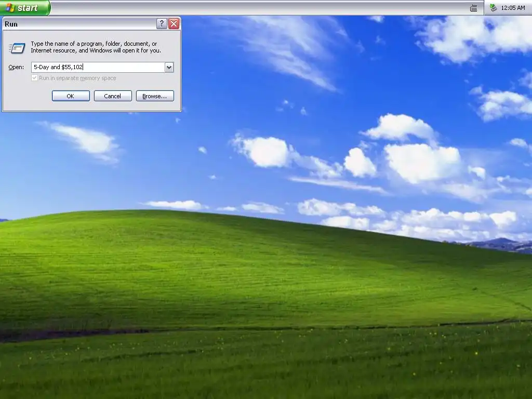Click the Run program icon in the dialog

(17, 48)
